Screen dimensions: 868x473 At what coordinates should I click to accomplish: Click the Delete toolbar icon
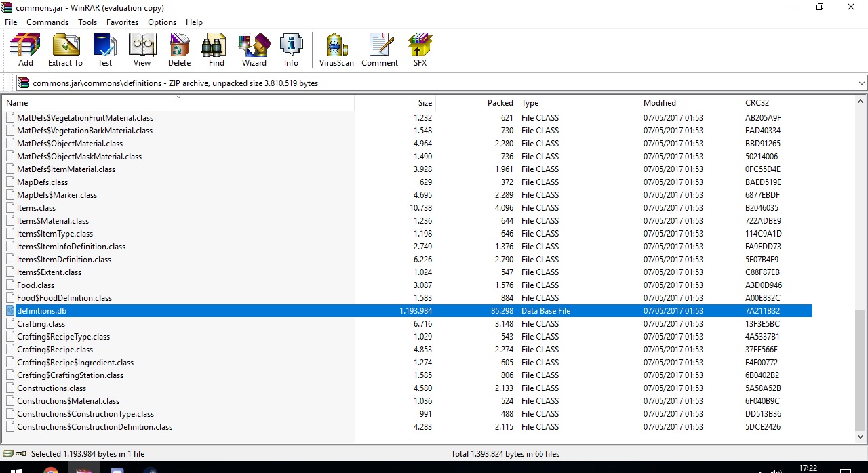point(179,50)
